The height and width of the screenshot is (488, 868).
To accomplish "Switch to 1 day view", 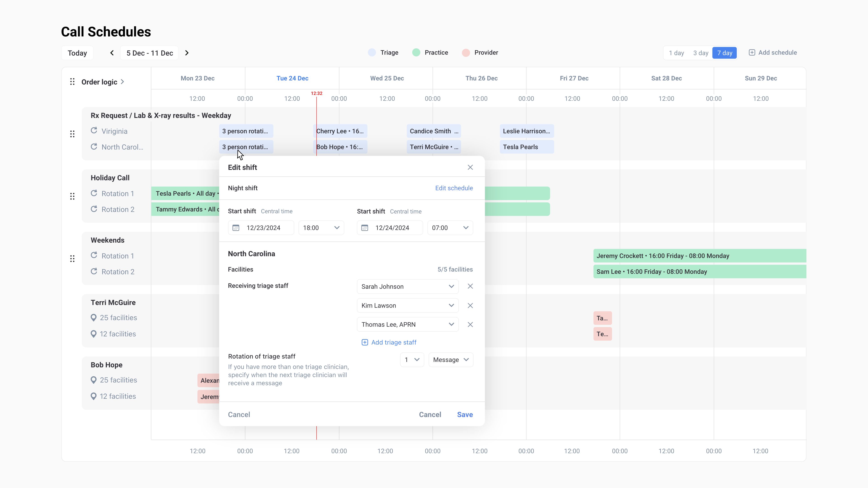I will point(676,53).
